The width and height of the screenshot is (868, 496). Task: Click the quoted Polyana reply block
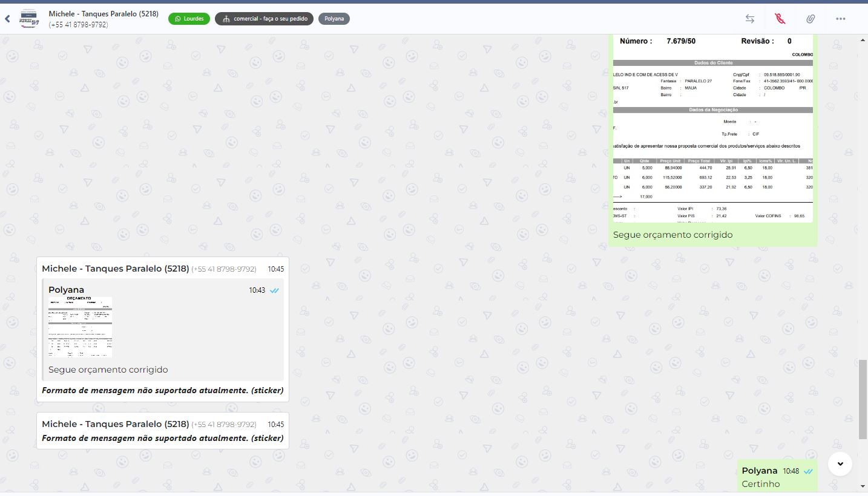coord(162,330)
